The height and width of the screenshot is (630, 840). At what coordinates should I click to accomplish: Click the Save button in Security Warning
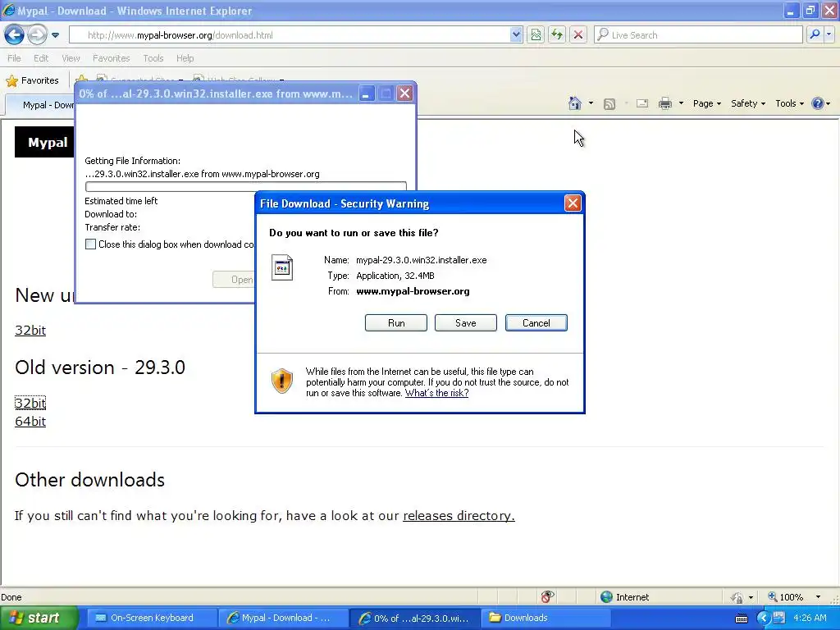click(x=466, y=323)
